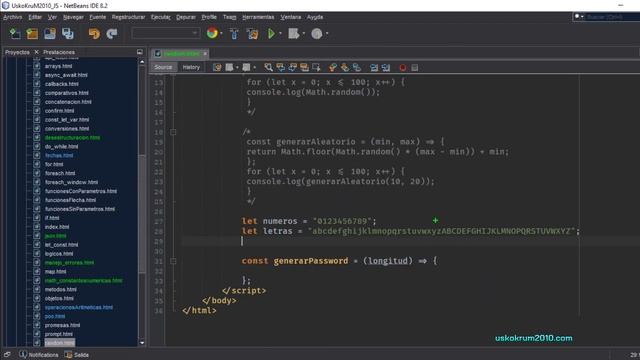Click Stop Macro Recording icon
The width and height of the screenshot is (640, 360).
point(415,68)
